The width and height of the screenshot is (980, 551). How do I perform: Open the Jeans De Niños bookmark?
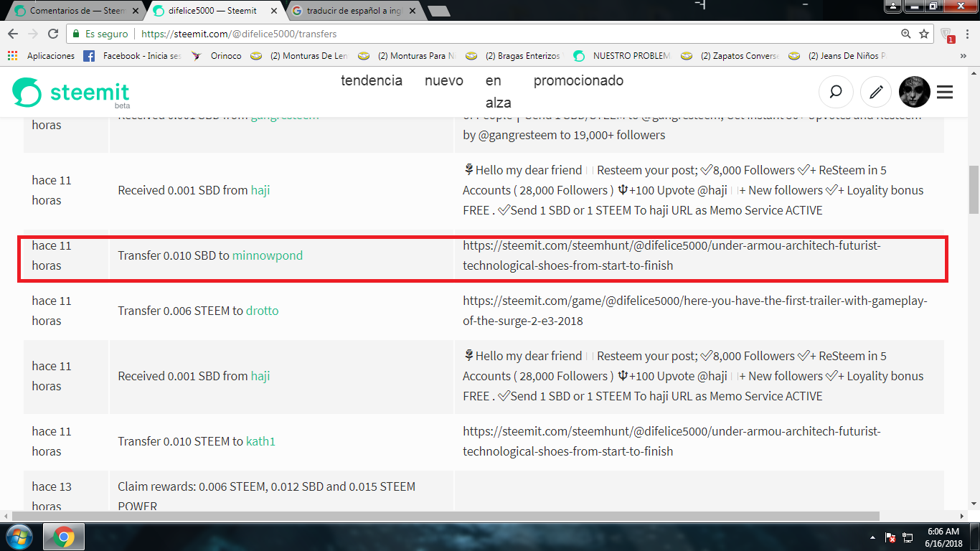coord(838,56)
